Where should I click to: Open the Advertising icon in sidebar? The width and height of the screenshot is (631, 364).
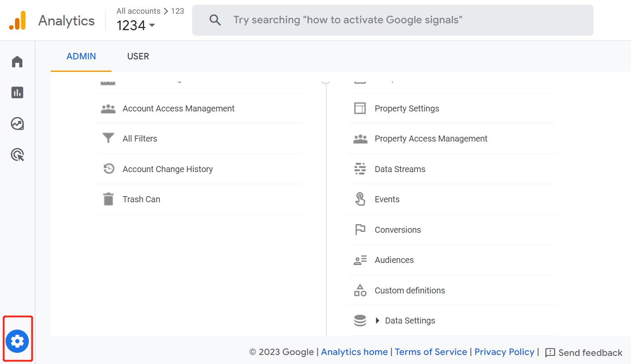point(17,155)
